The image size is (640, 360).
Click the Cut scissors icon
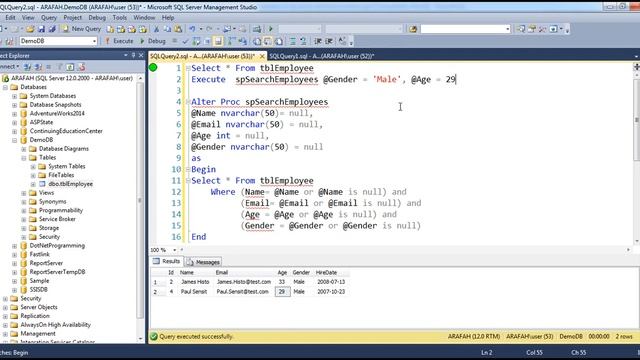[x=156, y=29]
